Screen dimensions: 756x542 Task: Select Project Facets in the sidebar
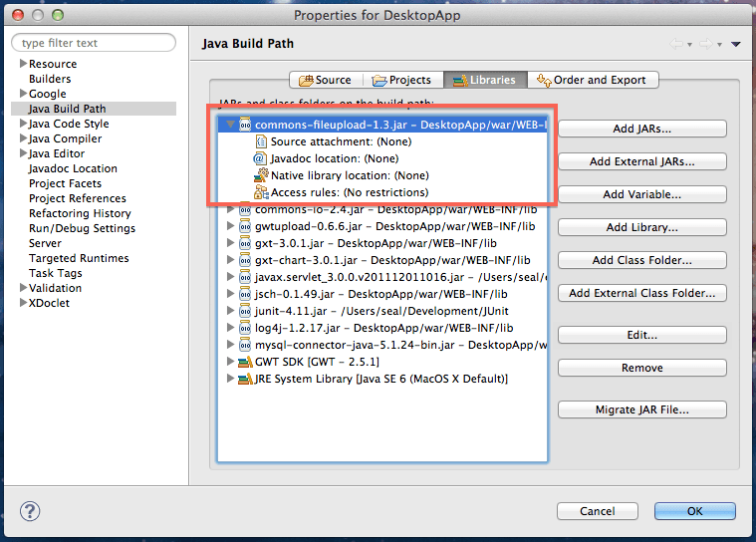tap(65, 183)
